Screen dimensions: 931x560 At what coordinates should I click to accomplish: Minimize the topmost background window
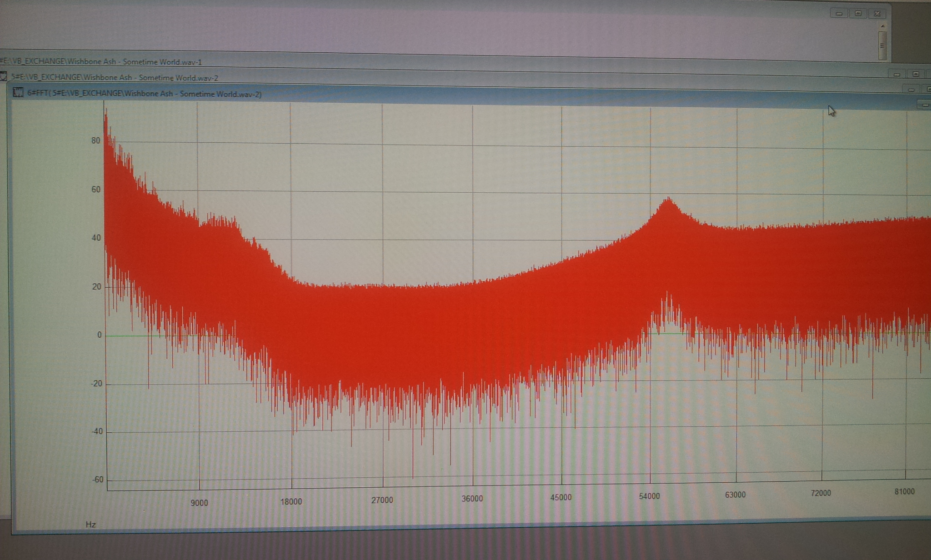(x=839, y=13)
